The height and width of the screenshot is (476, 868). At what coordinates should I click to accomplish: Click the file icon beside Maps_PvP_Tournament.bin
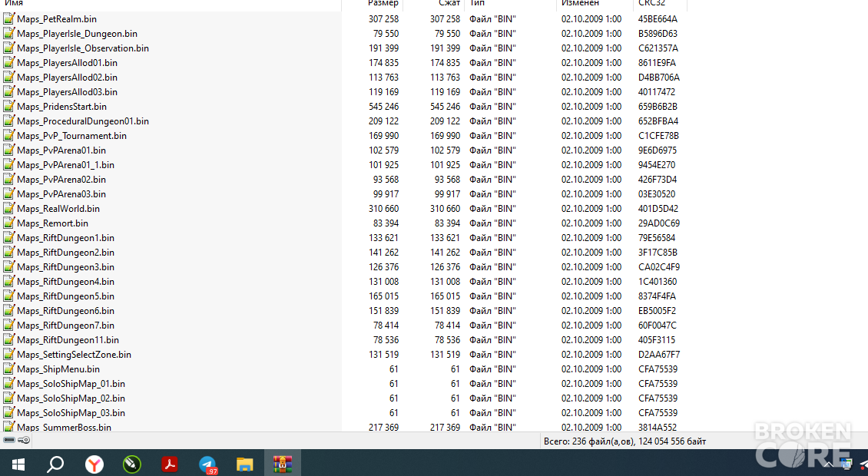[x=9, y=136]
